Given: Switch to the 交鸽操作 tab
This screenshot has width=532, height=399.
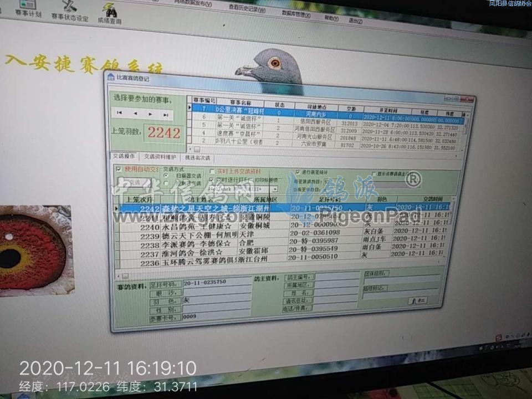Looking at the screenshot, I should pos(124,156).
